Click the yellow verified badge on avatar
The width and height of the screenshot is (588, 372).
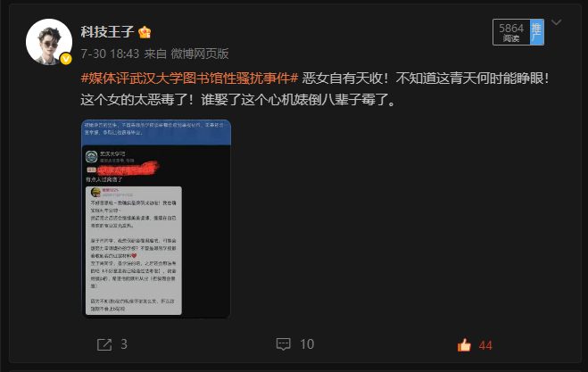[66, 59]
